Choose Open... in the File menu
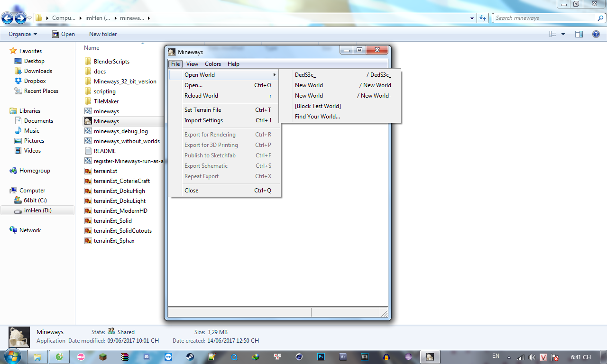This screenshot has width=607, height=364. coord(225,85)
